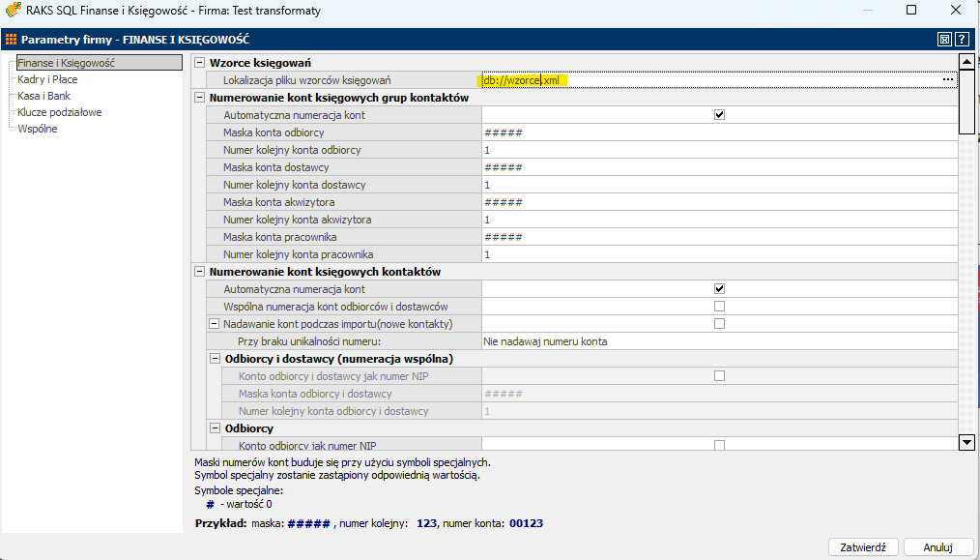Edit Numer kolejny konta akwizytora value
The width and height of the screenshot is (980, 560).
point(719,220)
